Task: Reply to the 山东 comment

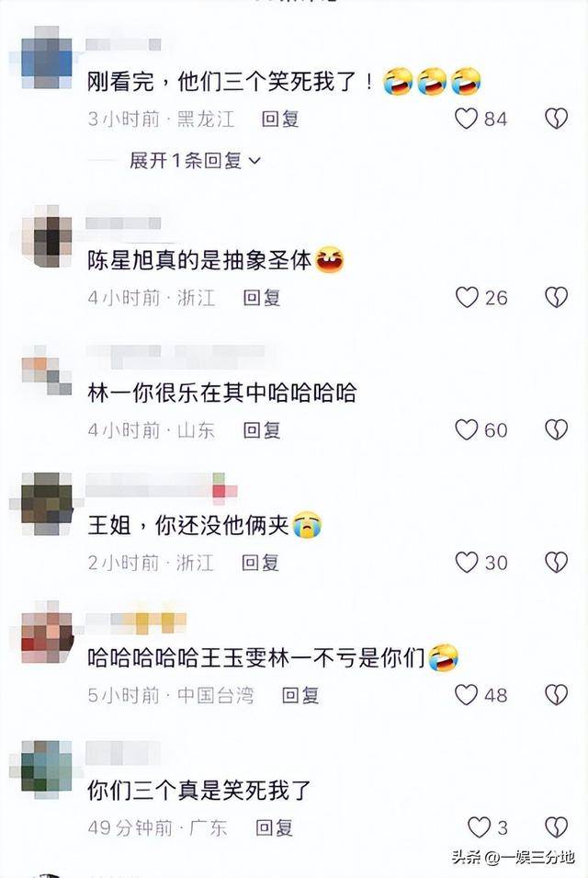Action: 262,429
